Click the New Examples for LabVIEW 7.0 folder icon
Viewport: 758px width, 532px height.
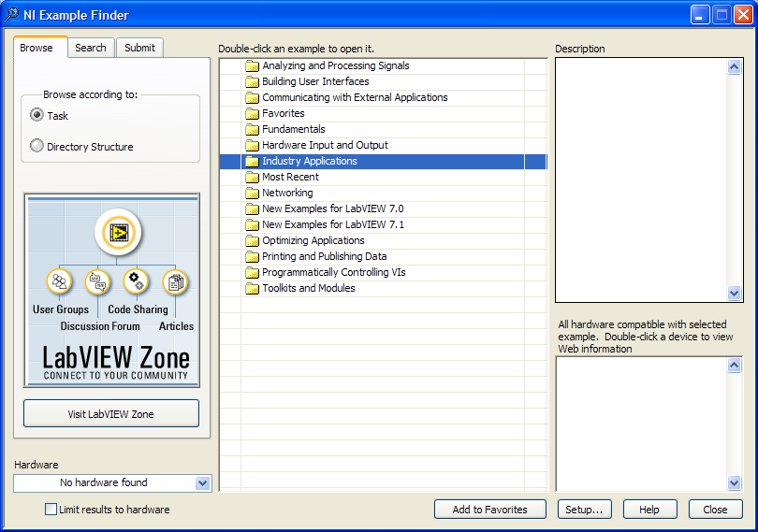click(x=252, y=208)
